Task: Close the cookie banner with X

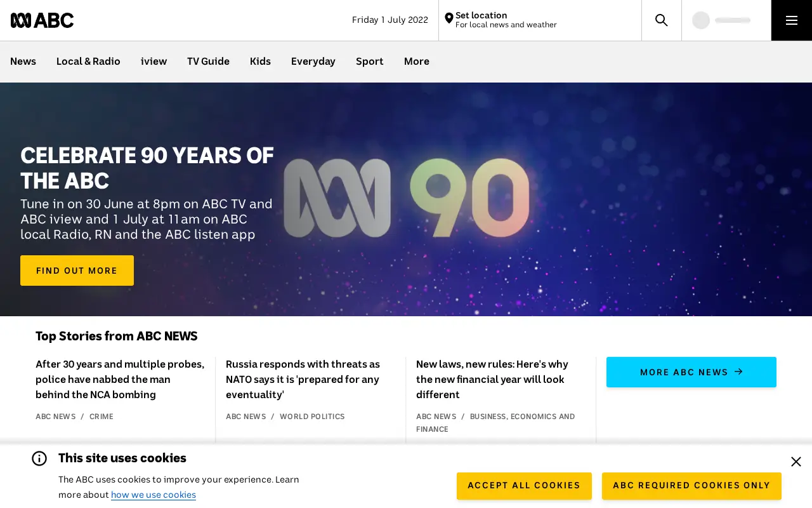Action: tap(796, 462)
